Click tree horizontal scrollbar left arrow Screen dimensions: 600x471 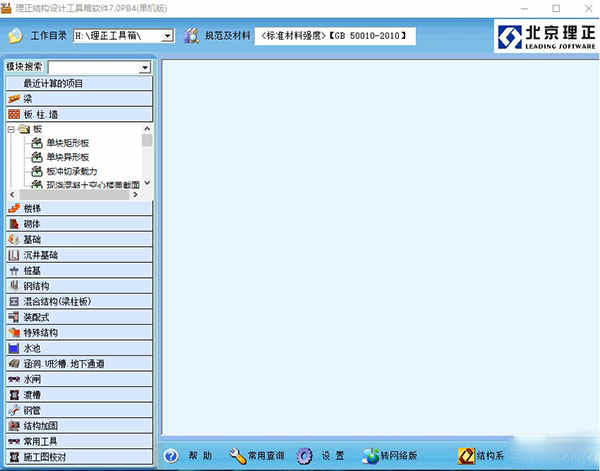[12, 194]
